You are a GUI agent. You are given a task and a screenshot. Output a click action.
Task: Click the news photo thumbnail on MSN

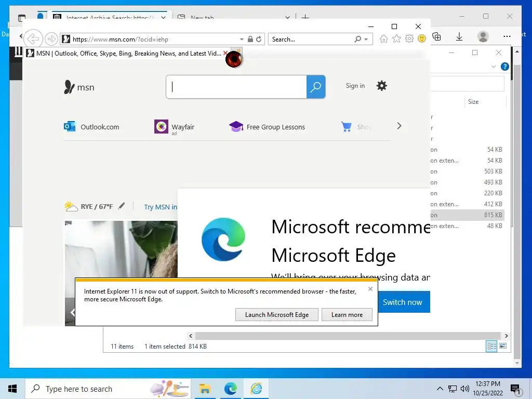121,249
